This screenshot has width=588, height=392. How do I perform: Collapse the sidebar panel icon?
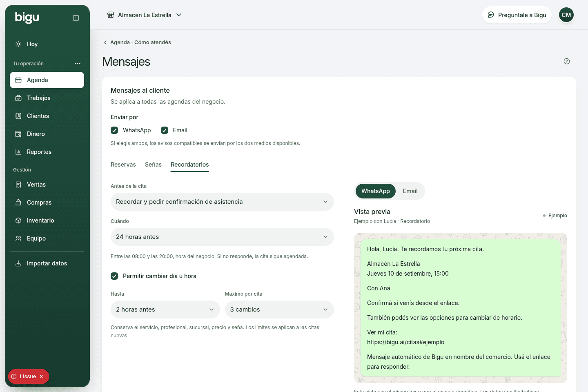click(x=76, y=18)
